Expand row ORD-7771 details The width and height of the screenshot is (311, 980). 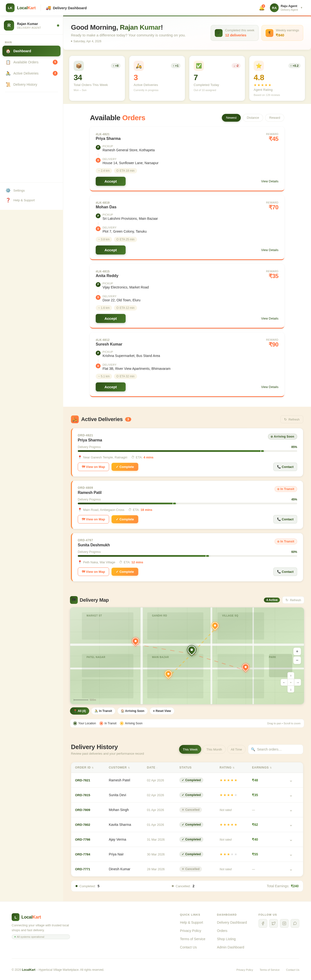pos(291,869)
